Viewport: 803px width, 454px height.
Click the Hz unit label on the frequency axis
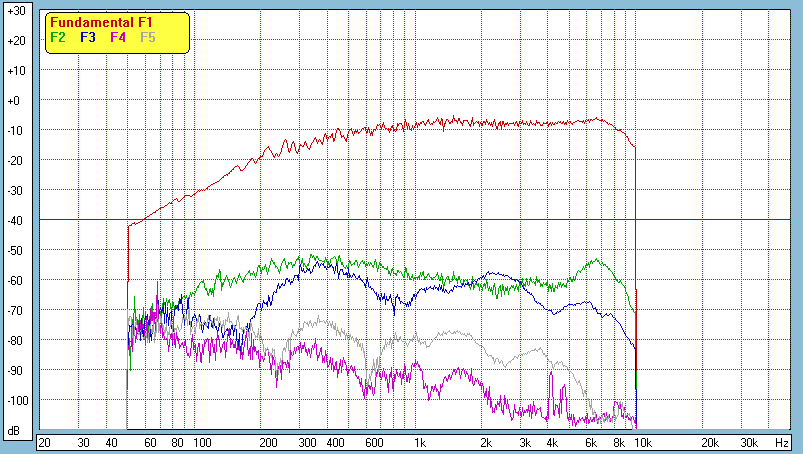(781, 441)
